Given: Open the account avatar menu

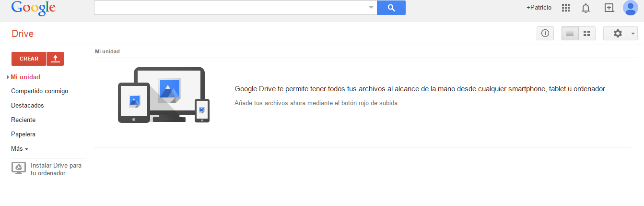Looking at the screenshot, I should point(630,8).
